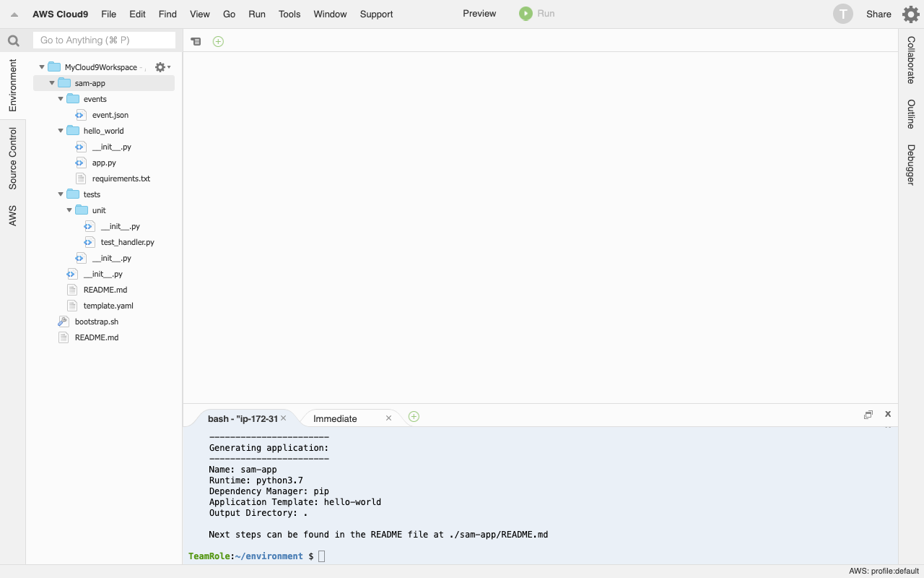Click the app.py file icon
Screen dimensions: 924x578
coord(81,163)
